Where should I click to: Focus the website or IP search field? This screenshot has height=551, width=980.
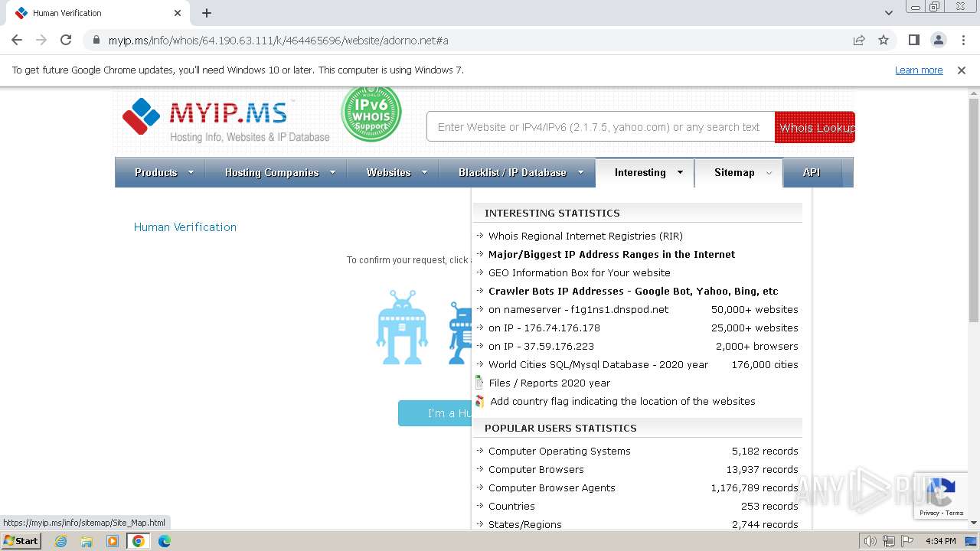600,127
